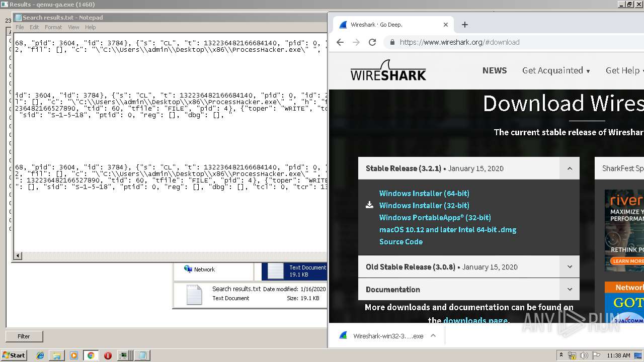Open Windows Explorer from the taskbar
Screen dimensions: 644x362
57,355
